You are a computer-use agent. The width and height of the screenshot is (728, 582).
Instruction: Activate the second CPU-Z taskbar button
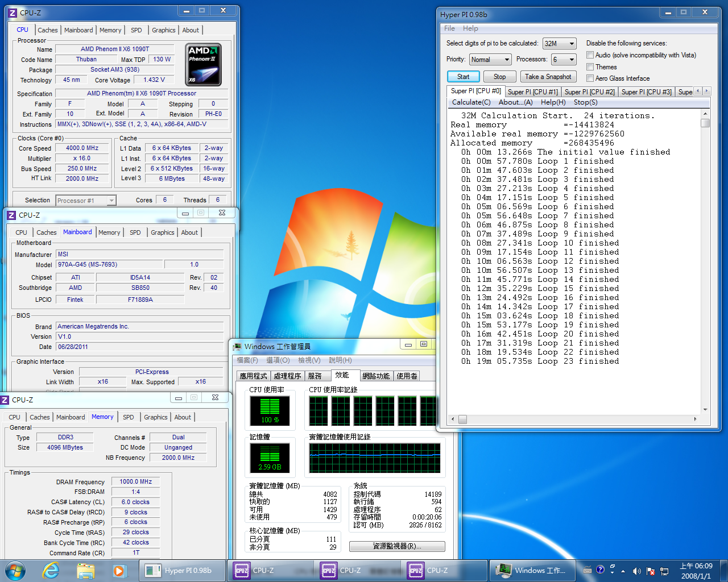coord(358,571)
